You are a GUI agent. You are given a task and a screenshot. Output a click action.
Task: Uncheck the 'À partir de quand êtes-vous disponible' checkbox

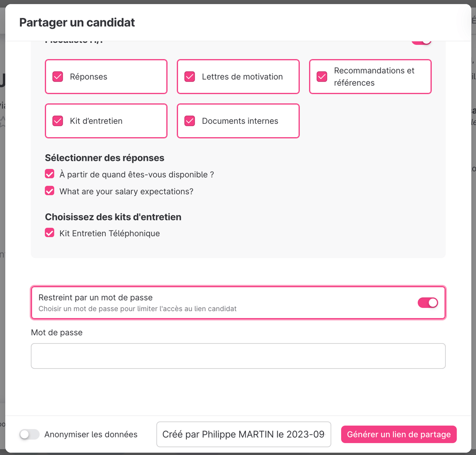tap(50, 174)
